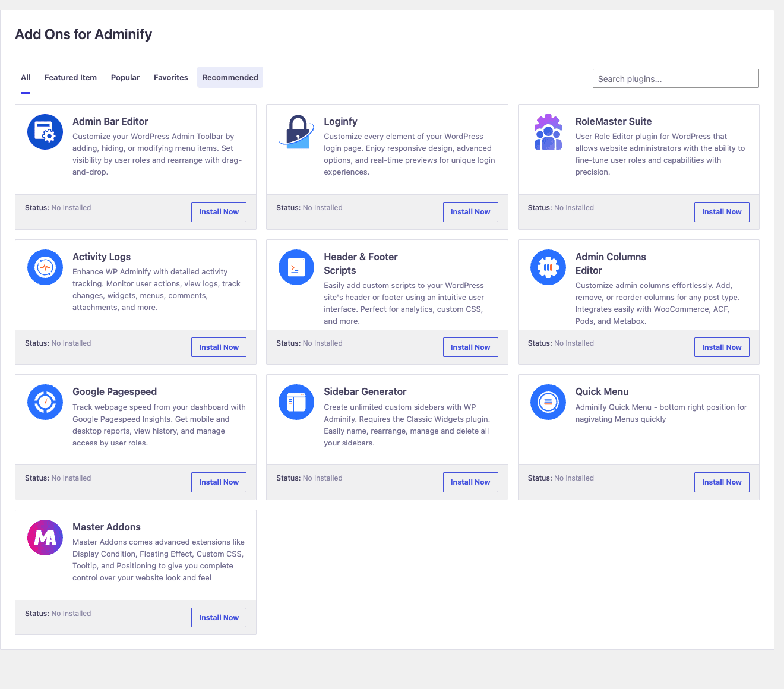Click the Quick Menu title
Viewport: 784px width, 689px height.
(602, 391)
